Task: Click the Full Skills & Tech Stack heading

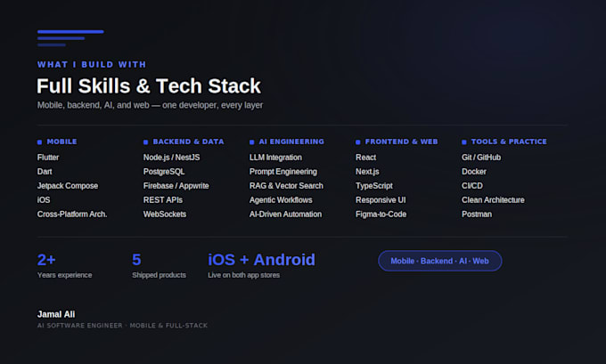Action: coord(149,85)
